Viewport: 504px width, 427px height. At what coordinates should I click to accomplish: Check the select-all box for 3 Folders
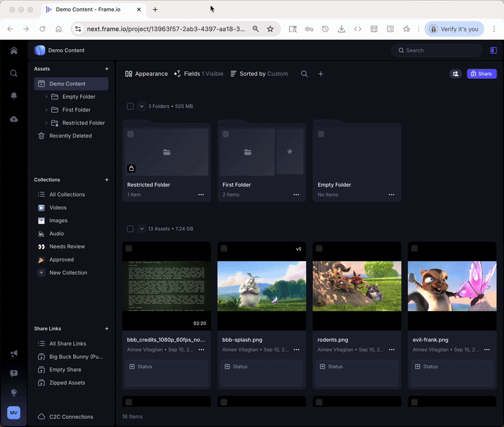130,107
